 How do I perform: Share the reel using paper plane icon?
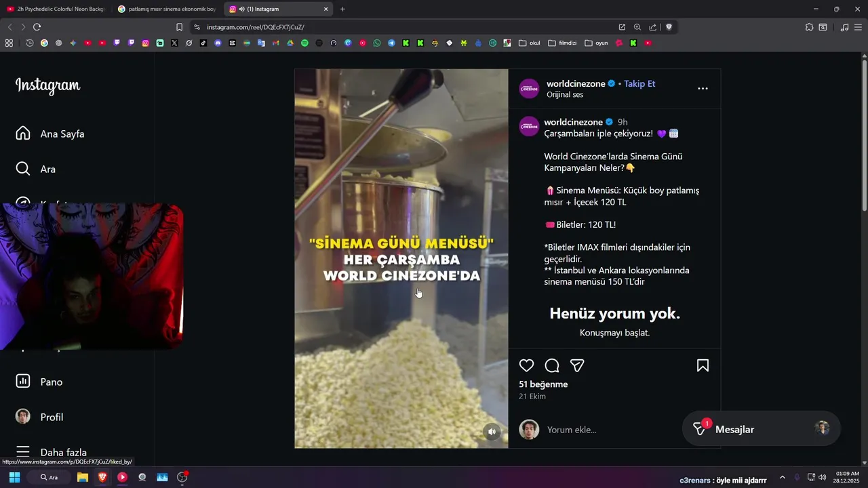tap(577, 365)
